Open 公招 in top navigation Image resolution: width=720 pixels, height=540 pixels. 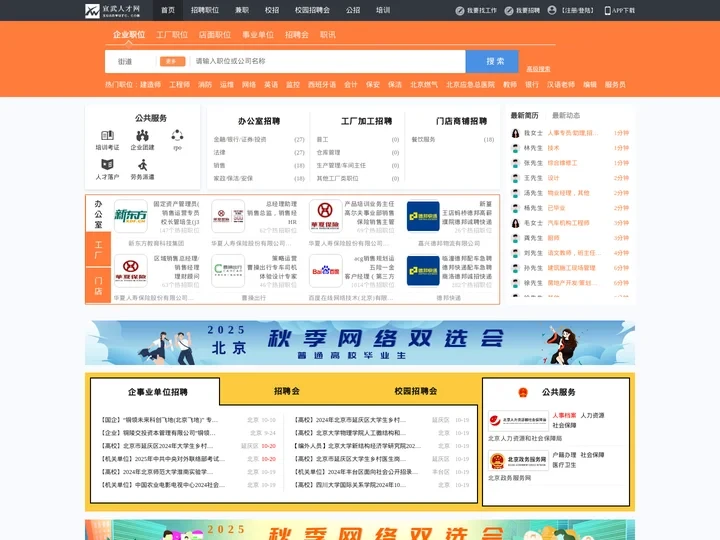(353, 10)
